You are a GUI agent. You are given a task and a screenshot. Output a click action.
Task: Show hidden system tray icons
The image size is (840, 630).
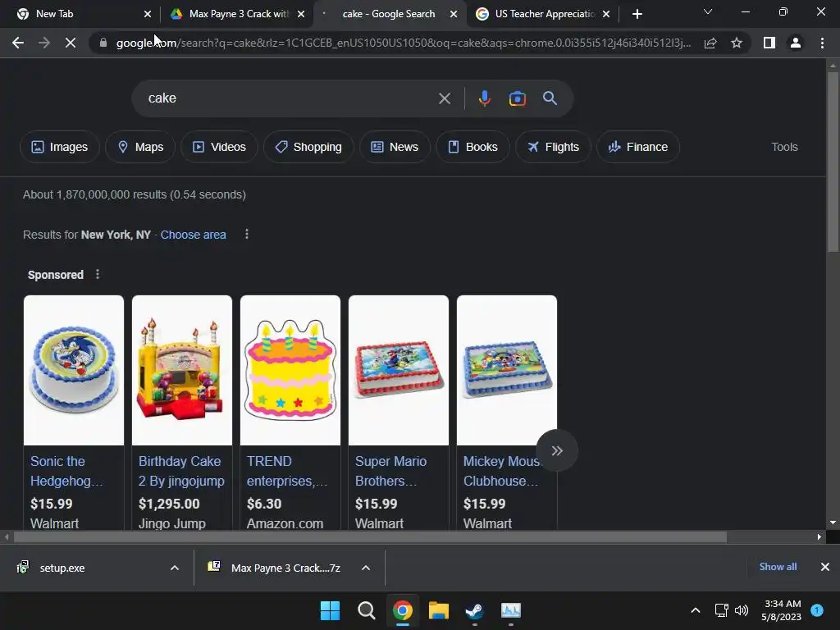[696, 610]
